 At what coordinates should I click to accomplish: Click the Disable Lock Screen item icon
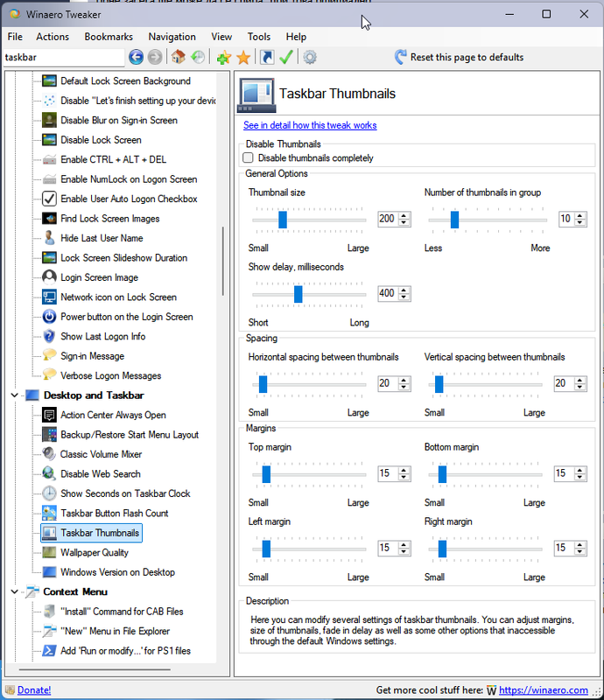click(x=49, y=140)
